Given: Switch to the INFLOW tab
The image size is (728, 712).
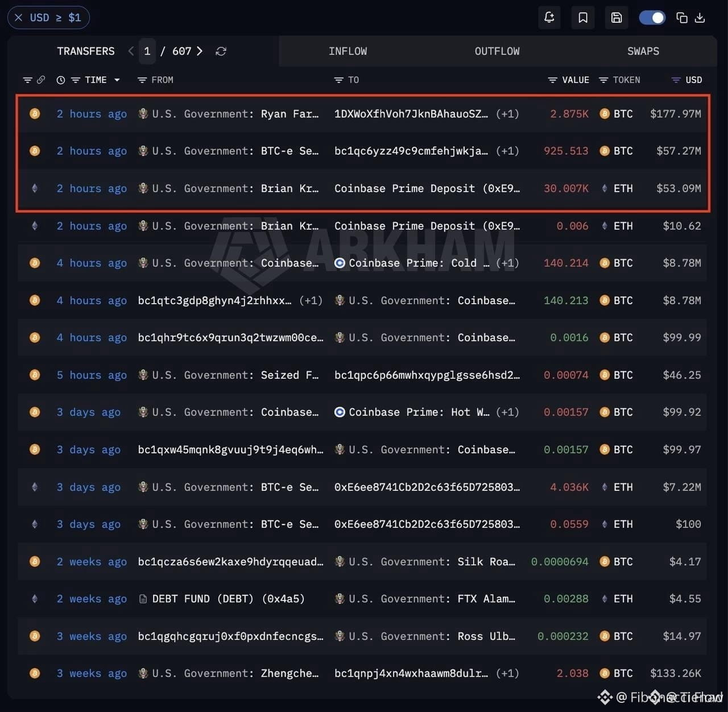Looking at the screenshot, I should [x=348, y=51].
